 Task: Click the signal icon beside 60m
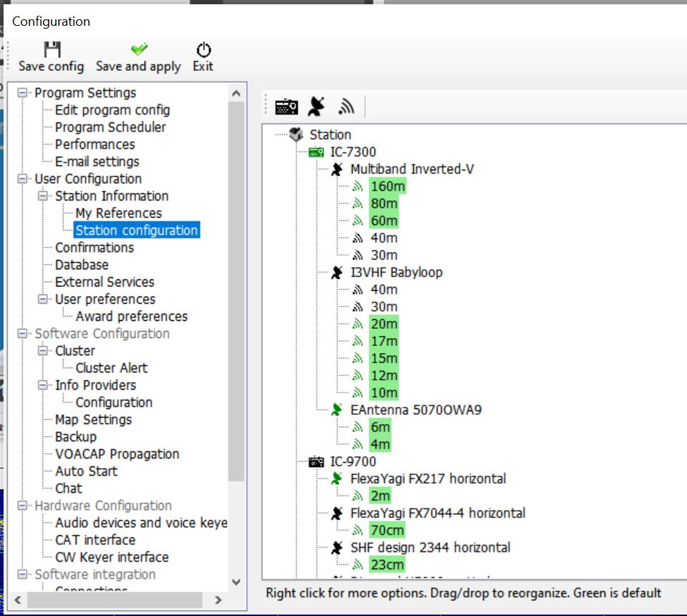pyautogui.click(x=357, y=221)
